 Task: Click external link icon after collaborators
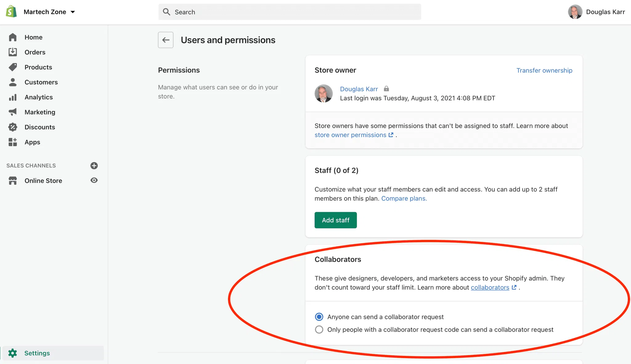click(514, 287)
